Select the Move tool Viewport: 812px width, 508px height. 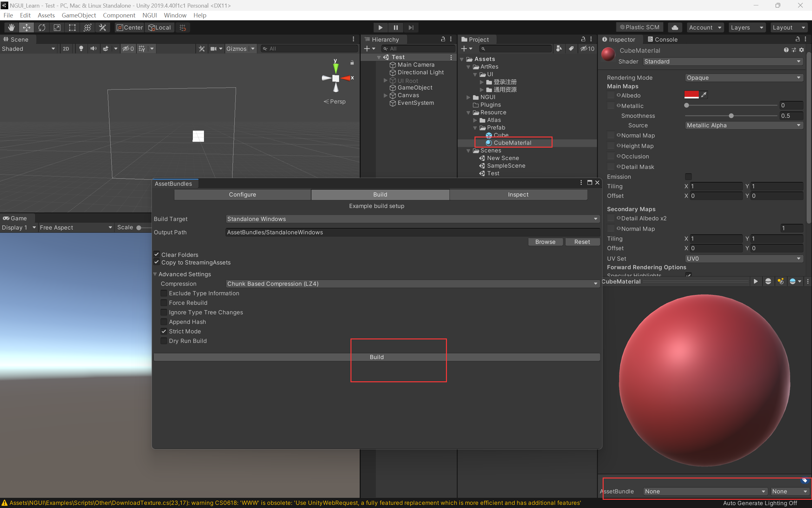(x=27, y=28)
